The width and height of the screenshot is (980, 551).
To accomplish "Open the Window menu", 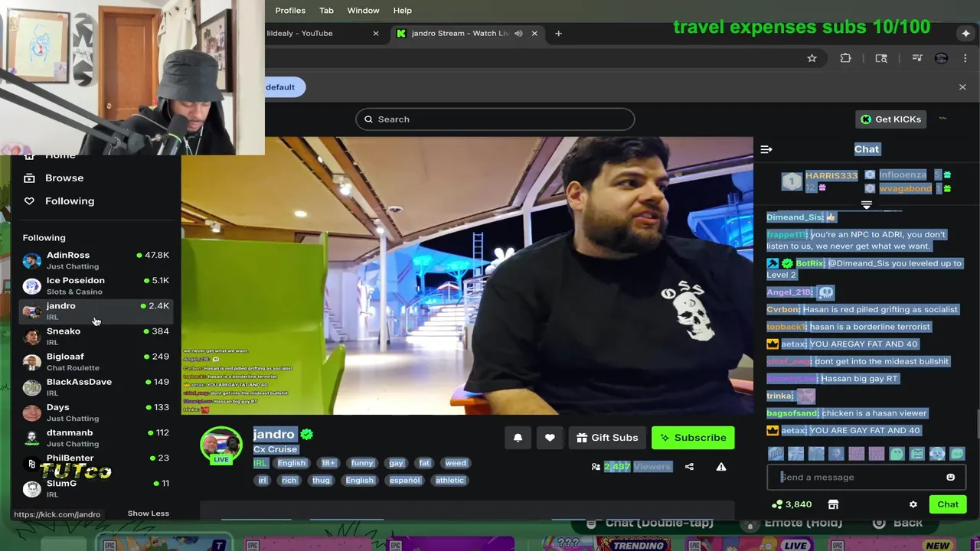I will (363, 11).
